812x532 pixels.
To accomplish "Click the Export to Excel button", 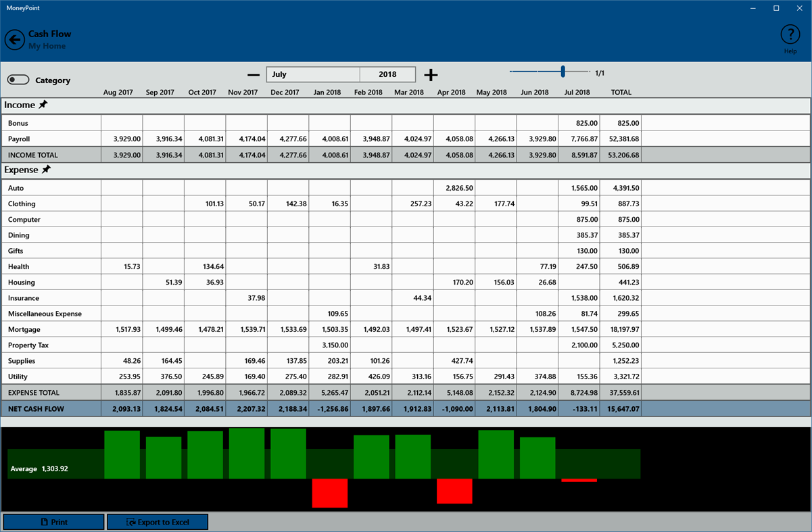I will (158, 521).
